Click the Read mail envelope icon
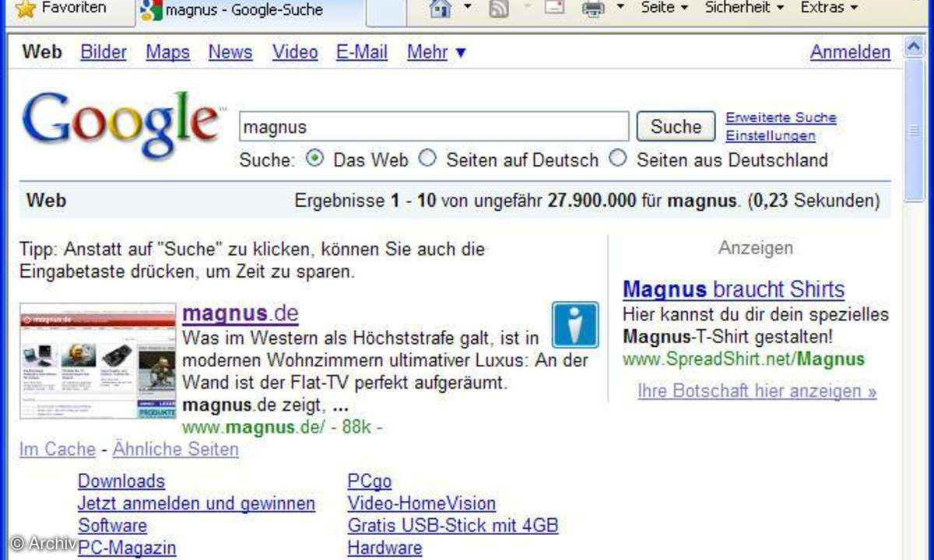This screenshot has width=934, height=560. click(554, 9)
